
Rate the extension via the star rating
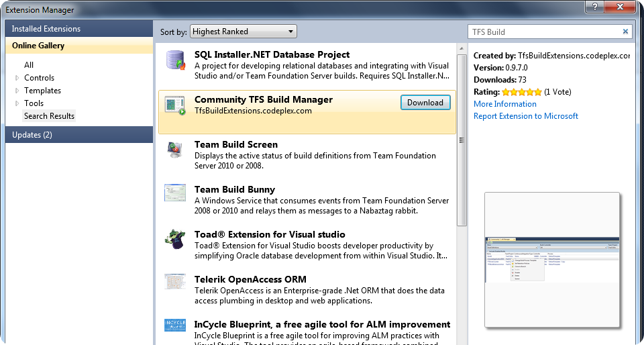[x=522, y=92]
